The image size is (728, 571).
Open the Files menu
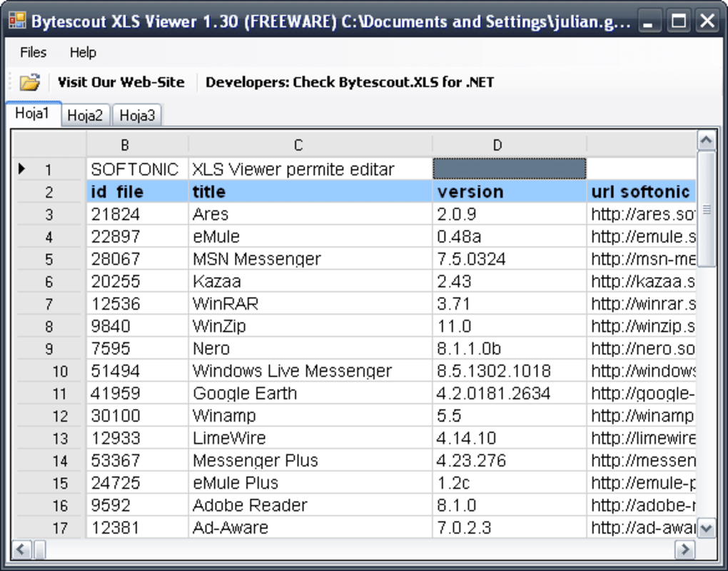33,52
